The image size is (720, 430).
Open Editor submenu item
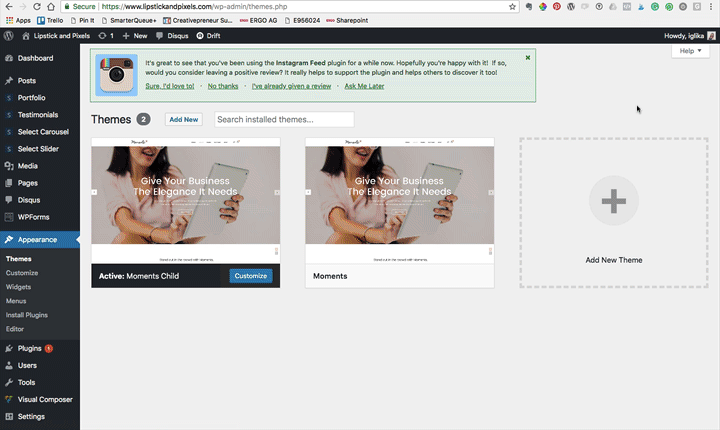(x=15, y=328)
